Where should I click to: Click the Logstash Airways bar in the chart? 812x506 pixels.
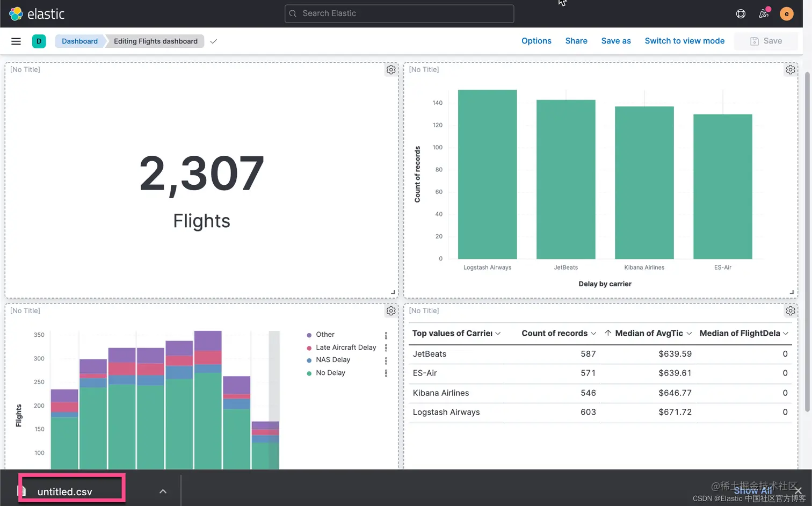coord(487,175)
